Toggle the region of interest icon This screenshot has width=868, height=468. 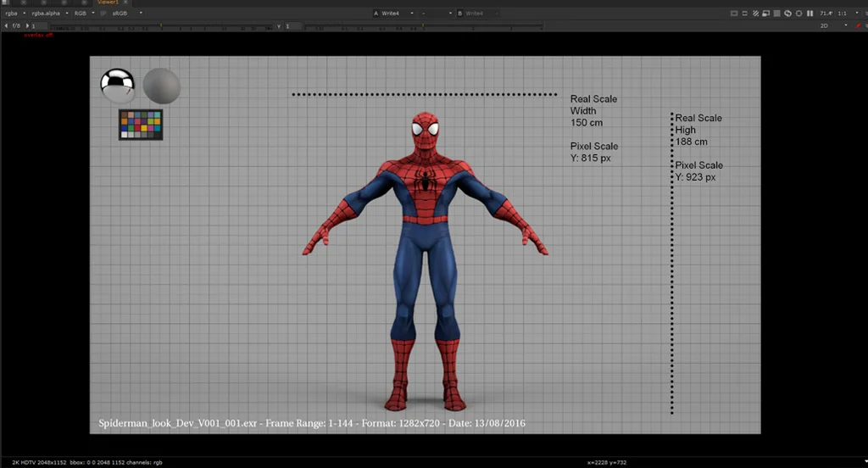(x=745, y=14)
